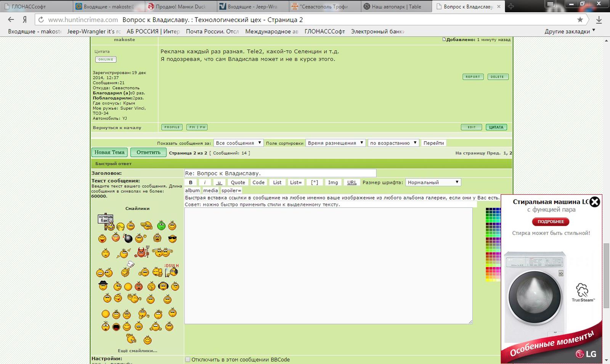
Task: Insert the black bomb smiley
Action: 128,239
